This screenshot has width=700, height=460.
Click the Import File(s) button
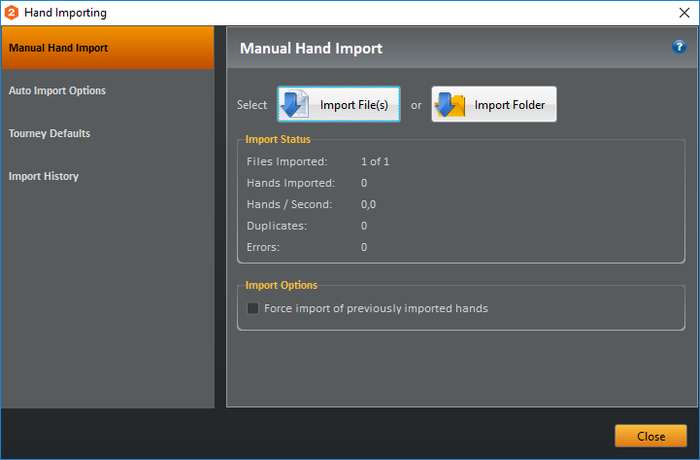tap(338, 104)
